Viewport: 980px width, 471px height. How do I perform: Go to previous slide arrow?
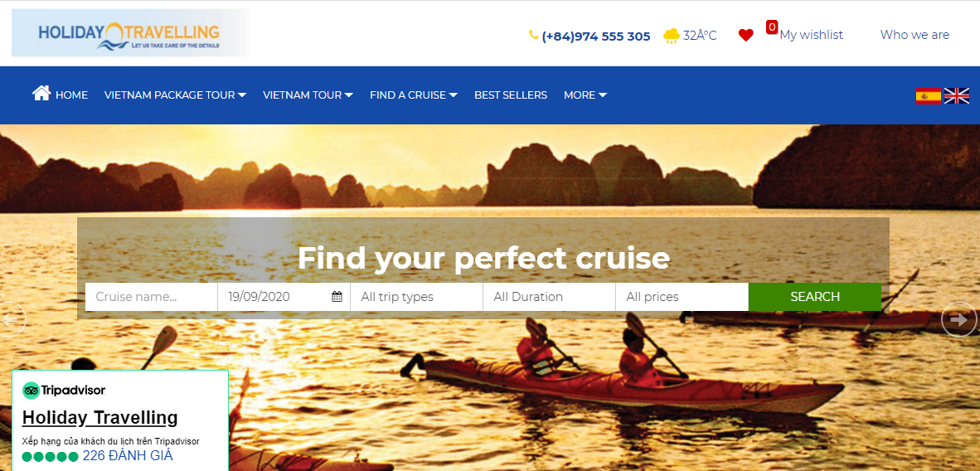[11, 319]
